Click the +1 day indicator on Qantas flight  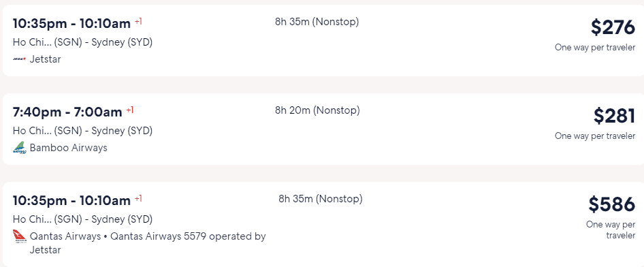pos(138,199)
